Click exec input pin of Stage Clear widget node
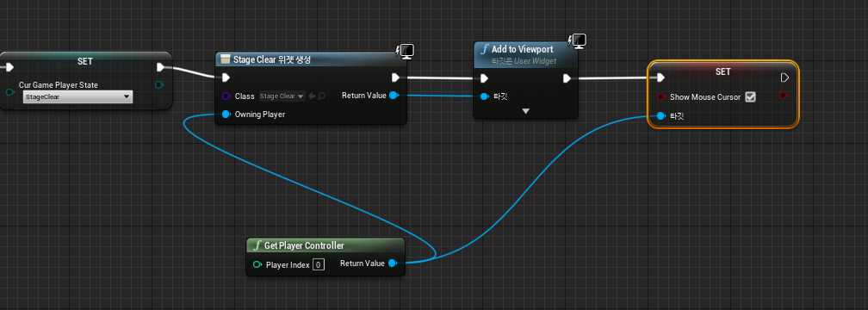The height and width of the screenshot is (310, 868). click(226, 77)
